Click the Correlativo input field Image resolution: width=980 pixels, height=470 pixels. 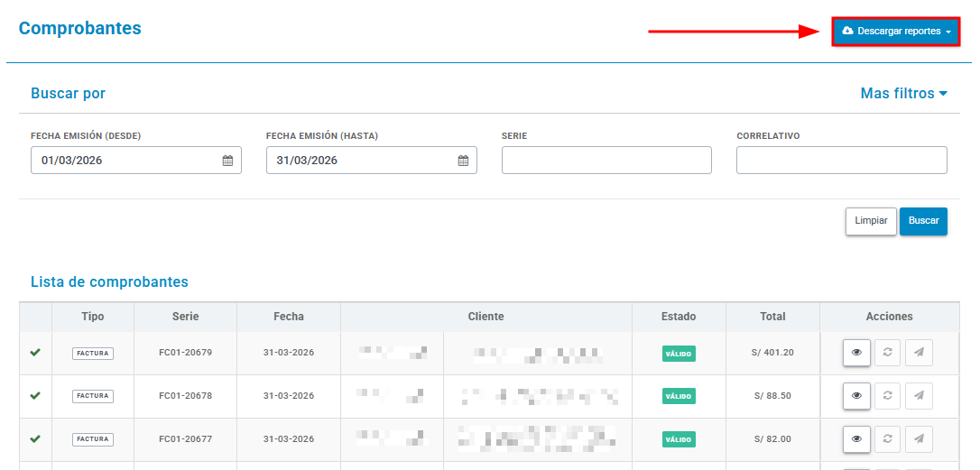(x=841, y=160)
